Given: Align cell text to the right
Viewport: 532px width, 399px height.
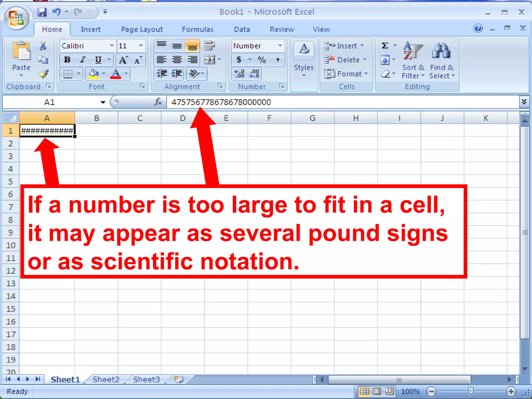Looking at the screenshot, I should click(192, 60).
